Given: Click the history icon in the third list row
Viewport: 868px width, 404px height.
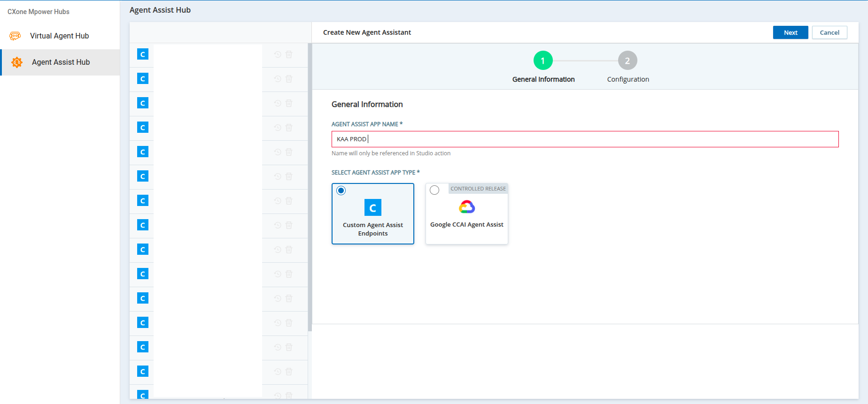Looking at the screenshot, I should [x=278, y=103].
